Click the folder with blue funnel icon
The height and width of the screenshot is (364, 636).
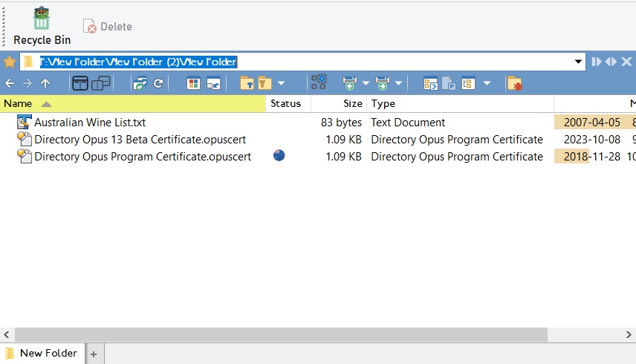coord(247,83)
